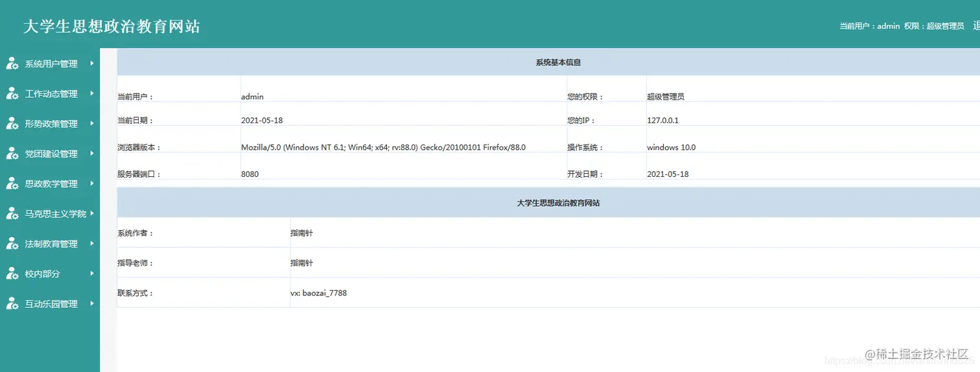Screen dimensions: 980x372
Task: Click the 开发日期： label
Action: click(585, 174)
